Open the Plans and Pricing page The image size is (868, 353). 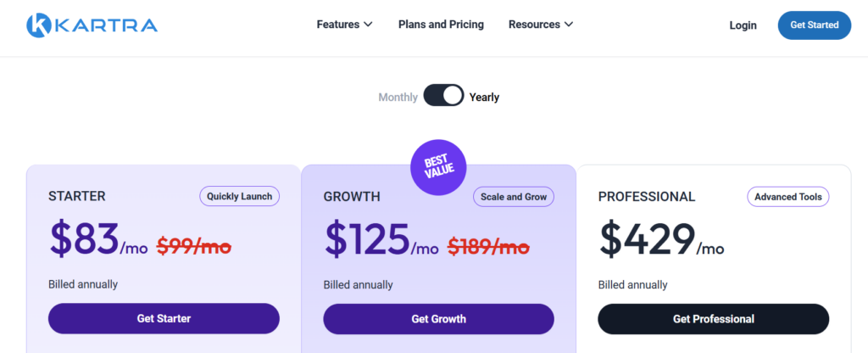[441, 25]
